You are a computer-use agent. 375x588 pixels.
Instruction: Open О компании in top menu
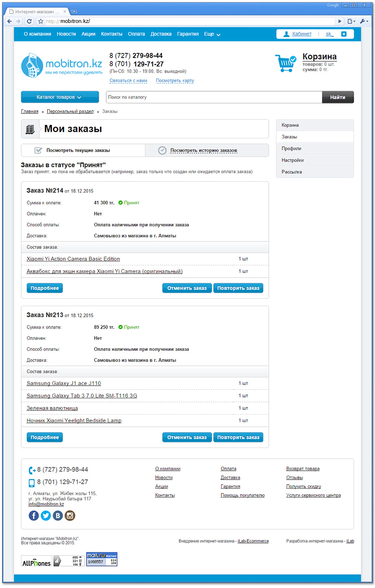[x=37, y=34]
